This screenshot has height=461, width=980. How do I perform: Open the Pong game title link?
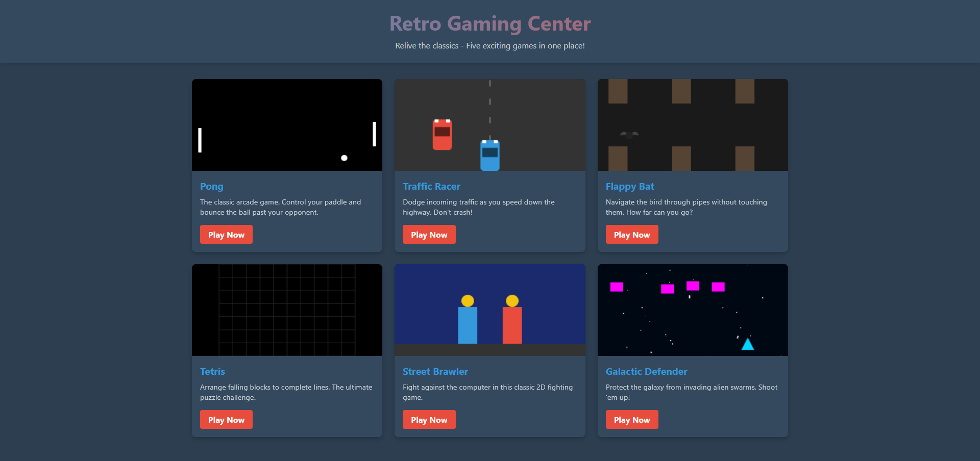pos(211,187)
